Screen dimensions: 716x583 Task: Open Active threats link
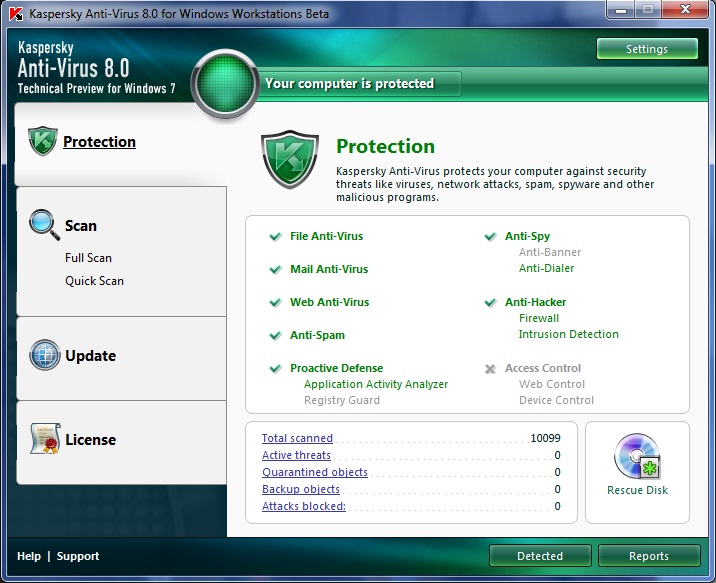296,455
